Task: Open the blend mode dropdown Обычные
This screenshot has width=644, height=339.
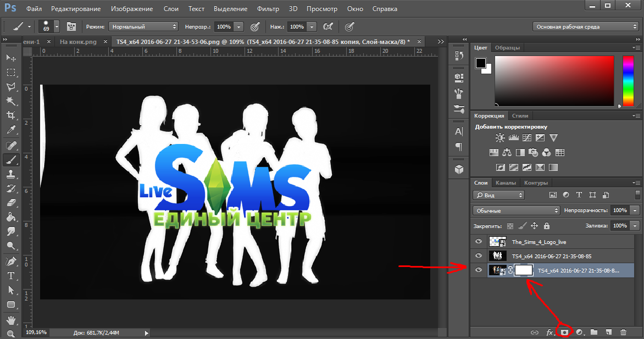Action: 517,210
